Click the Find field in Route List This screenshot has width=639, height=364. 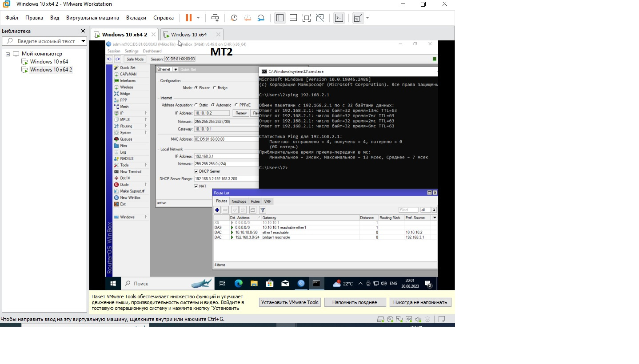pyautogui.click(x=408, y=210)
